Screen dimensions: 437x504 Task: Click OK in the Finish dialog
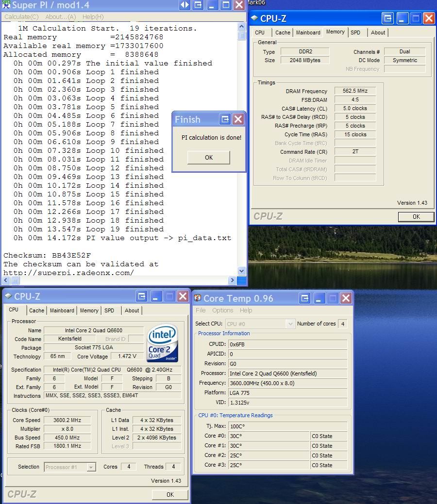(209, 158)
